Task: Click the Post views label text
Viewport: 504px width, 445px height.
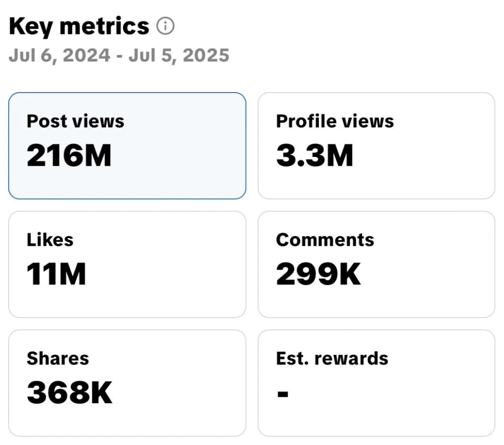Action: pyautogui.click(x=76, y=122)
